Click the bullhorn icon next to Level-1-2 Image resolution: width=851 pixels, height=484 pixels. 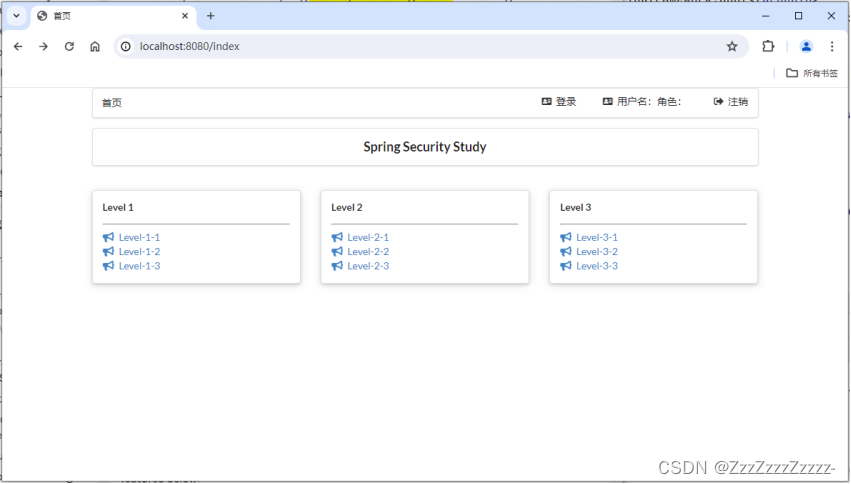[x=109, y=251]
